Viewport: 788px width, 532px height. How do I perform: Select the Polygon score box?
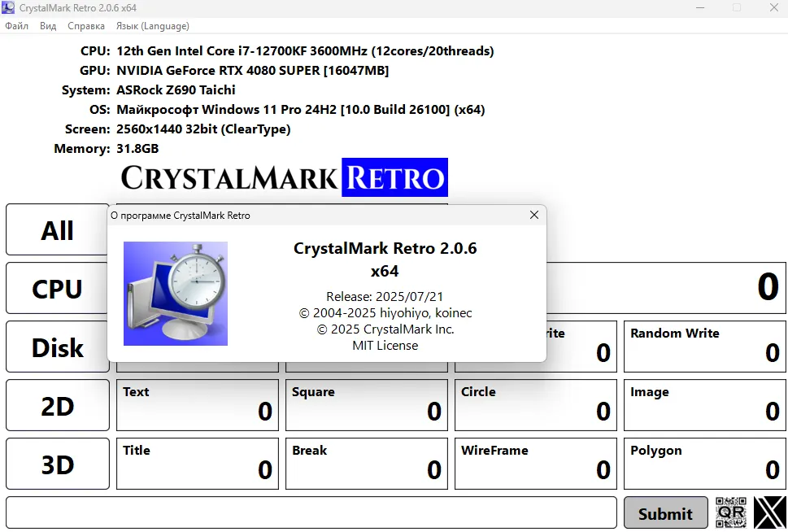click(704, 464)
